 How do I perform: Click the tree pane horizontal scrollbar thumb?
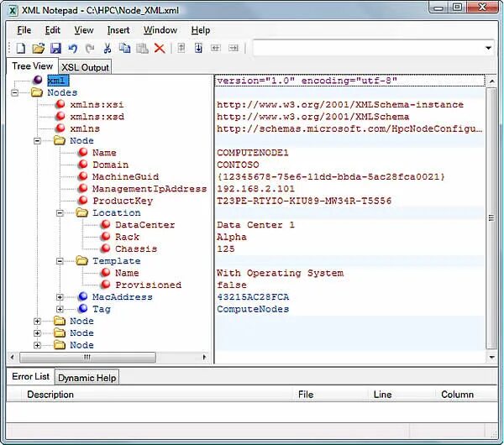click(87, 357)
